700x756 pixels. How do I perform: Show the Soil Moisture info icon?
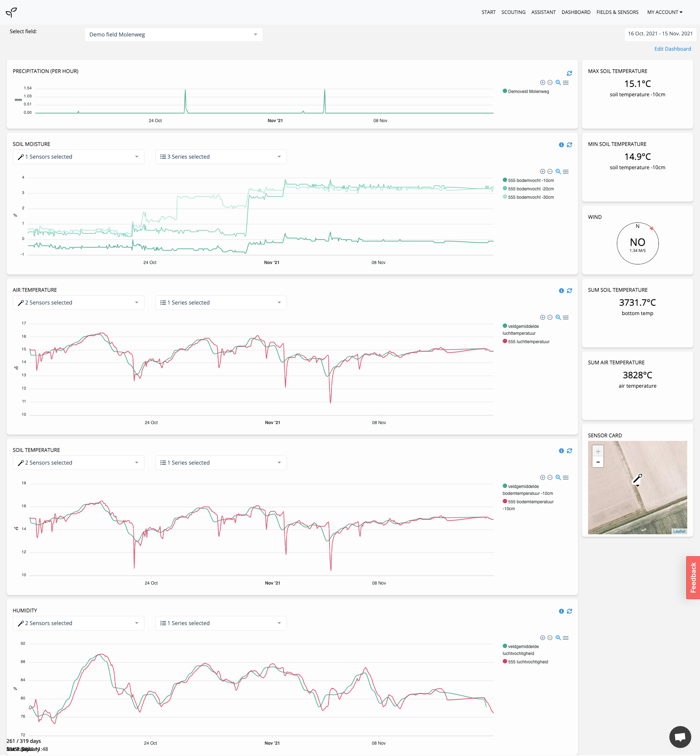point(561,145)
